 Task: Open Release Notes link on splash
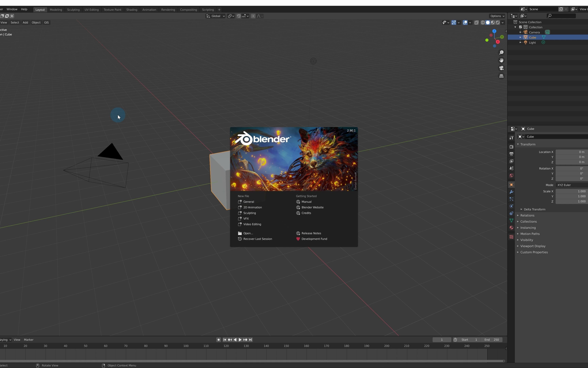point(311,233)
